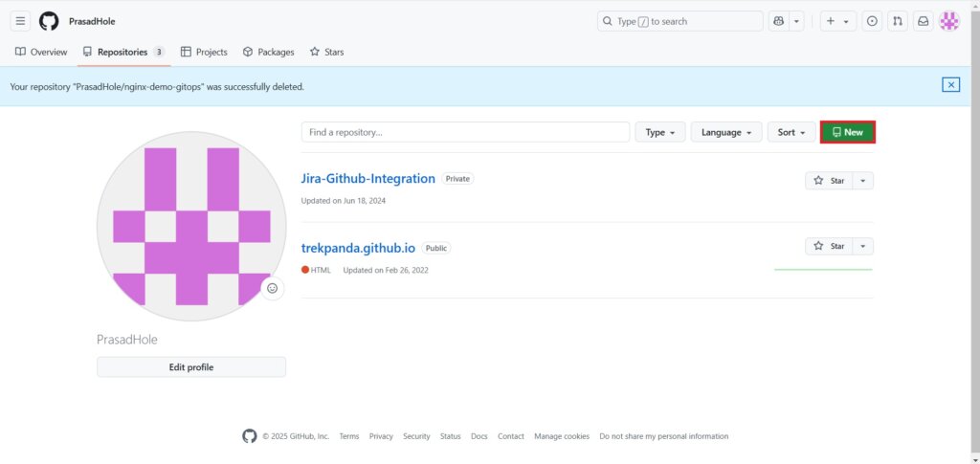Image resolution: width=980 pixels, height=464 pixels.
Task: Open the Privacy footer link
Action: point(381,436)
